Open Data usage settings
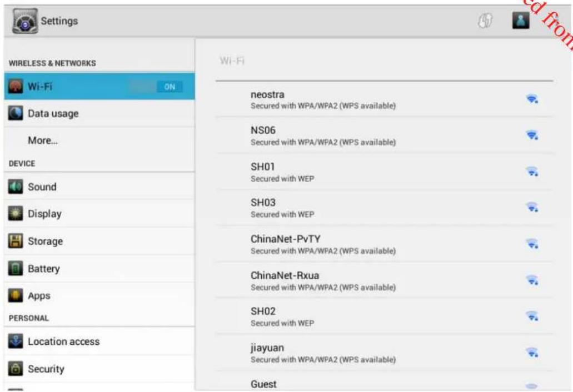Screen dimensions: 573x392 tap(99, 113)
